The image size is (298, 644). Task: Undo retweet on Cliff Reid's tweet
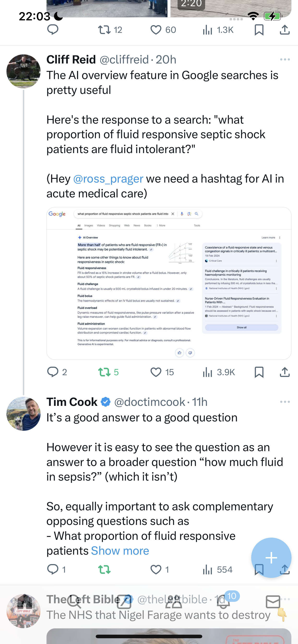coord(104,372)
